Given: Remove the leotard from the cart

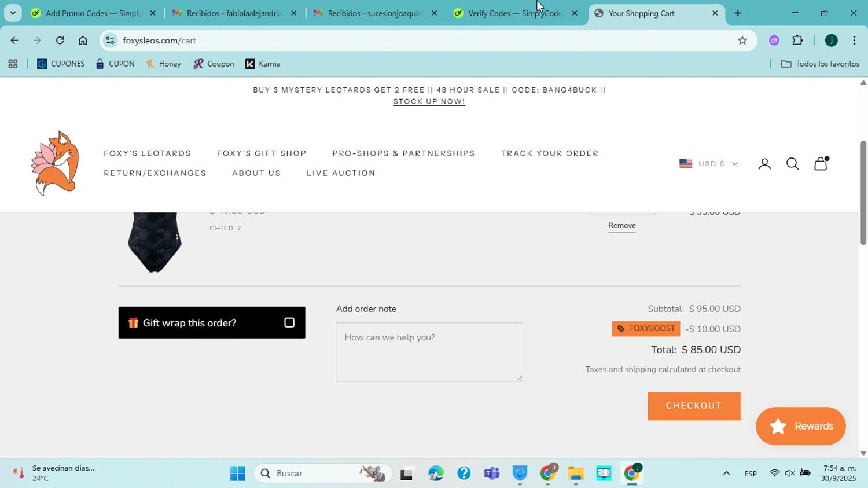Looking at the screenshot, I should (621, 226).
